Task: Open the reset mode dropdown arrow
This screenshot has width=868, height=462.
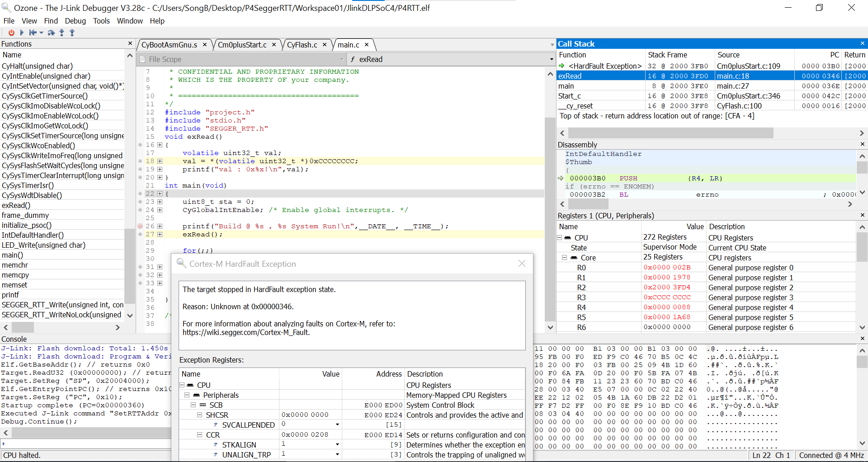Action: click(x=42, y=33)
